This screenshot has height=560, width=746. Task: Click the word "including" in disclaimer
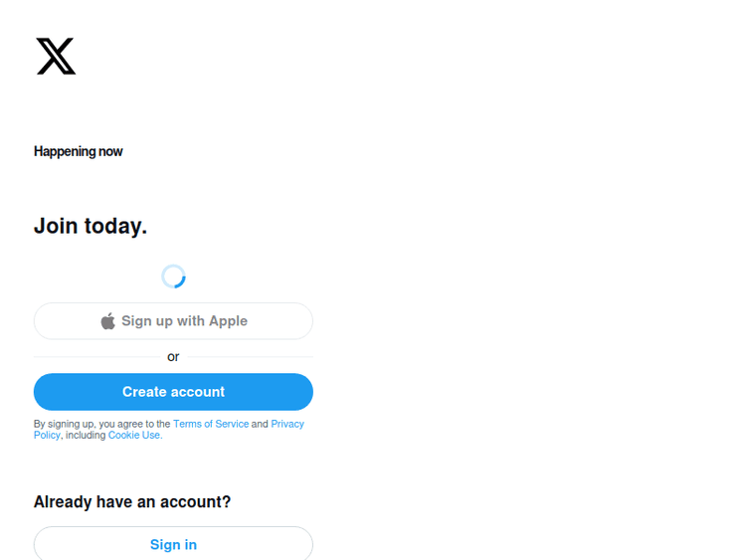(86, 436)
